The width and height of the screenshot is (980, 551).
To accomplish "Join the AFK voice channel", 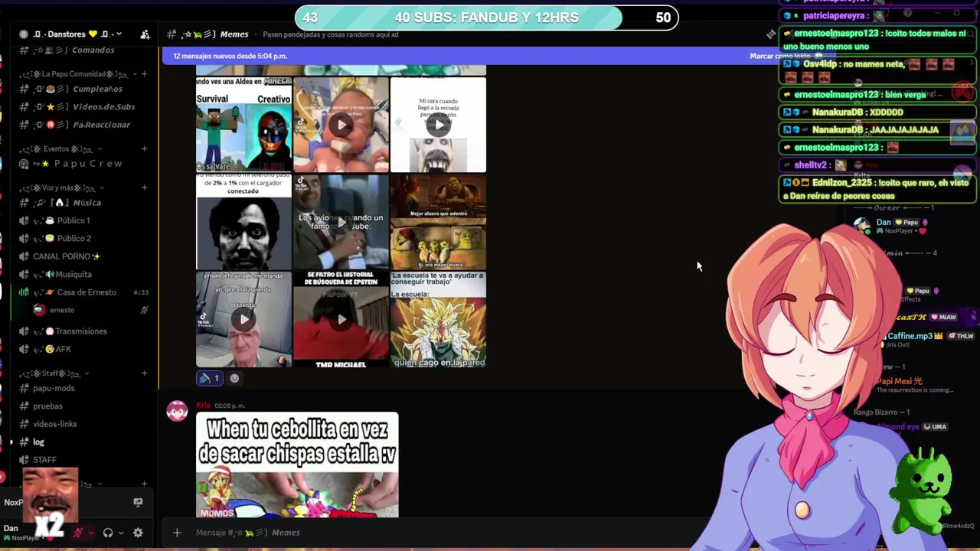I will click(84, 349).
